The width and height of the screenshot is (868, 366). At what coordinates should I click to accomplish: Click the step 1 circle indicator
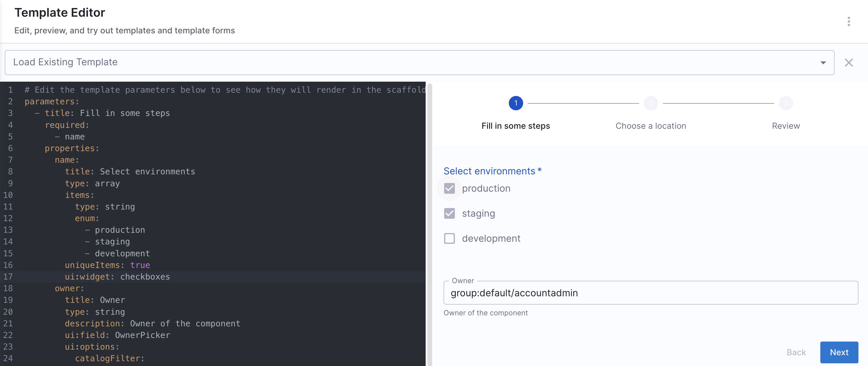(516, 103)
